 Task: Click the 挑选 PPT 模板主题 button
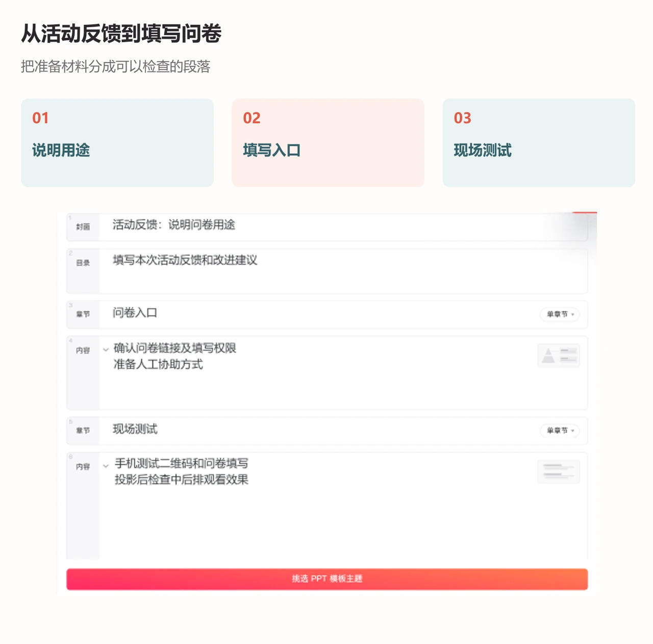tap(327, 579)
